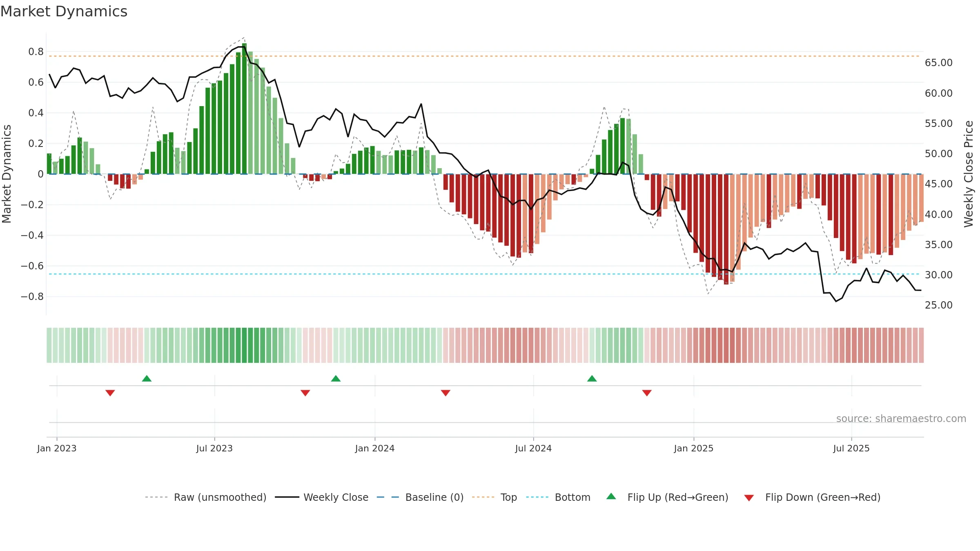Click the 25.00 price axis label
This screenshot has width=980, height=551.
click(x=939, y=305)
